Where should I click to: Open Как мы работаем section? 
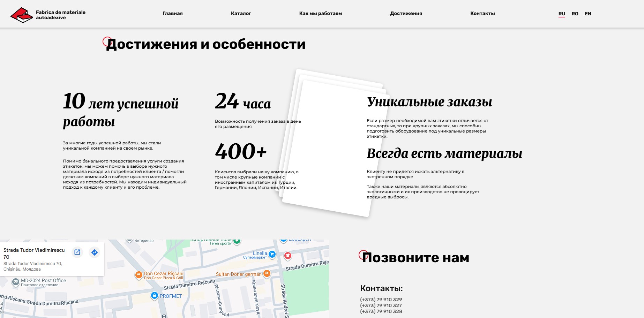point(321,14)
